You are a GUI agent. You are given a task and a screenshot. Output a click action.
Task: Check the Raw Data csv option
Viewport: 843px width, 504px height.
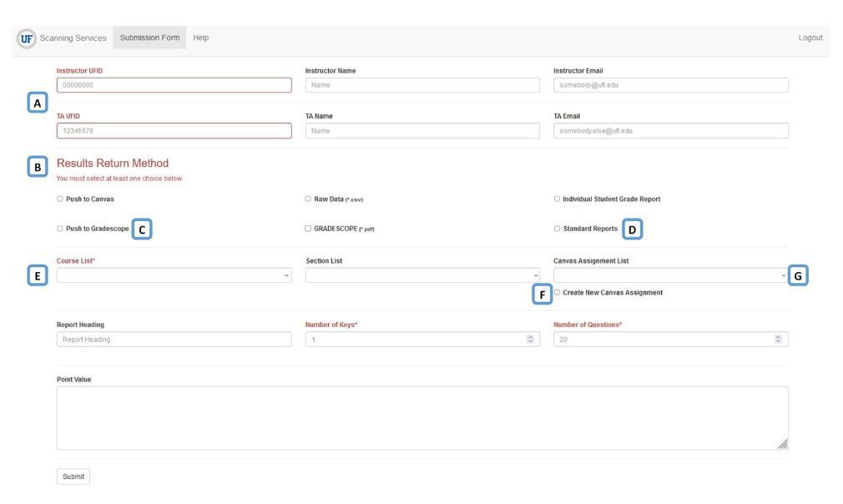click(308, 199)
